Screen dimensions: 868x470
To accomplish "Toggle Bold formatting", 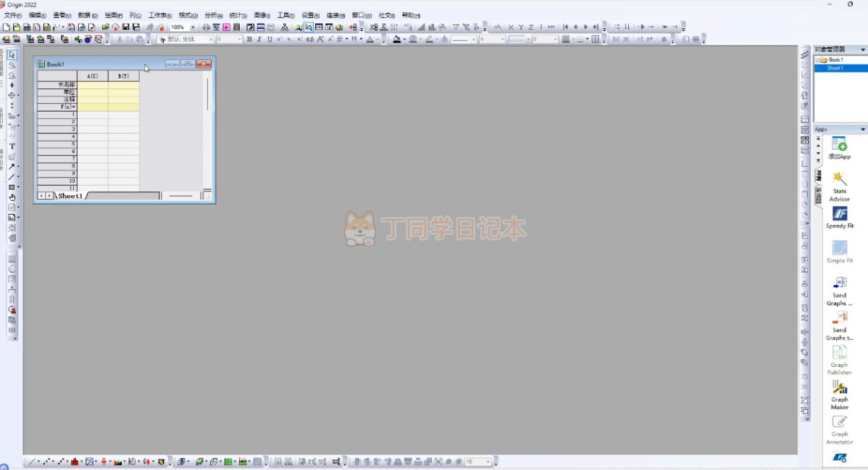I will point(249,39).
